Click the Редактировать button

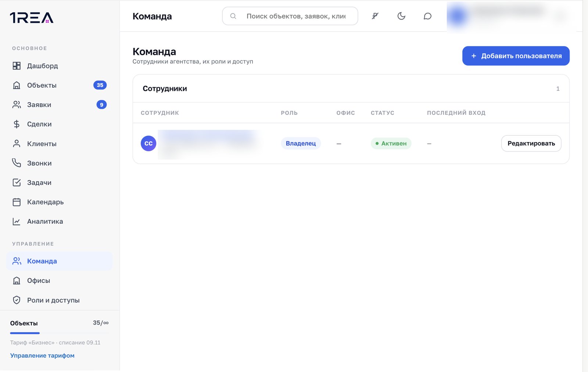[x=531, y=144]
